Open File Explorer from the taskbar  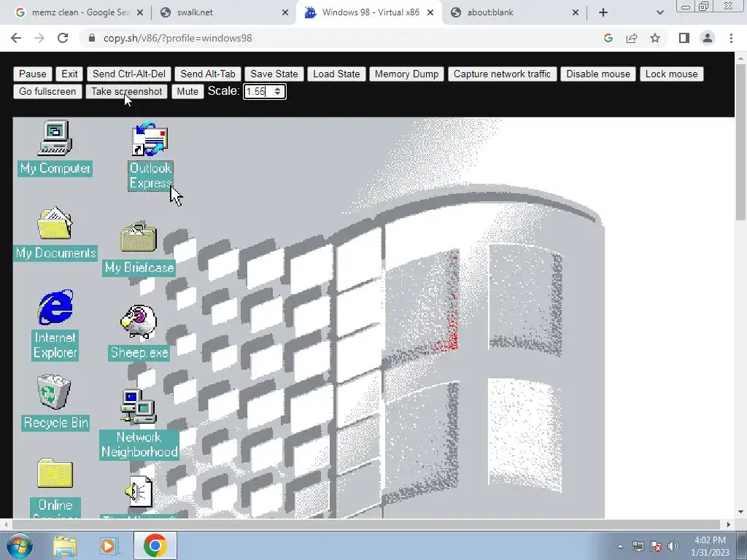[65, 546]
